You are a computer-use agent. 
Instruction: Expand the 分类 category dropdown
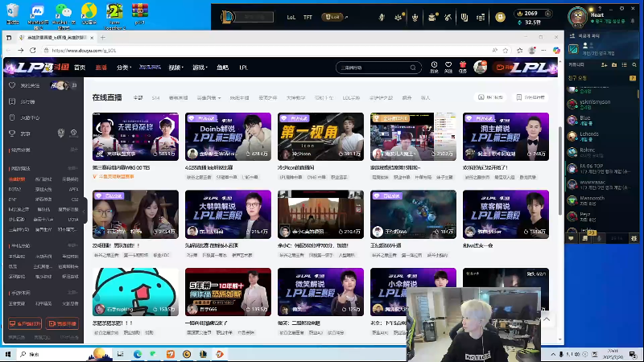(x=124, y=68)
